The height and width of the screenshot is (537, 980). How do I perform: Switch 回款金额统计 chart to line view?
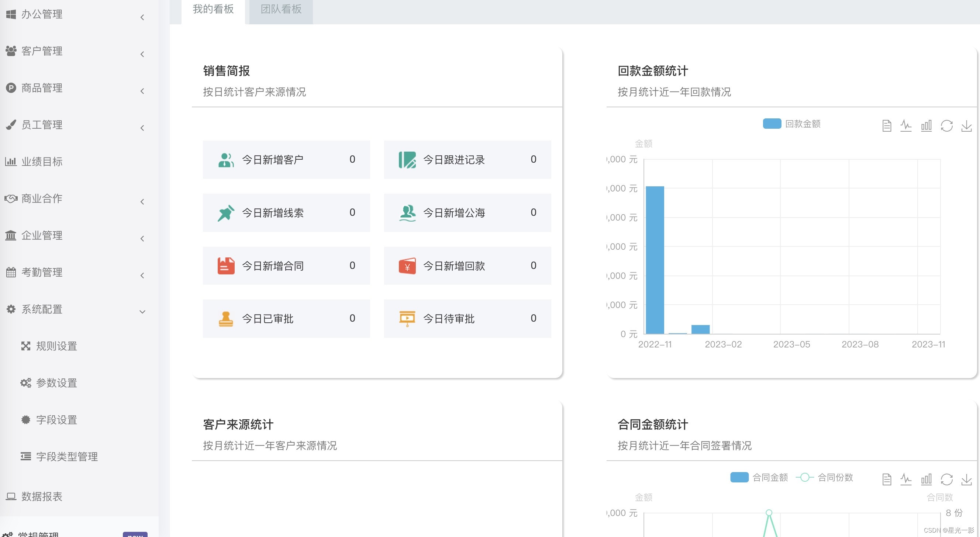tap(906, 125)
